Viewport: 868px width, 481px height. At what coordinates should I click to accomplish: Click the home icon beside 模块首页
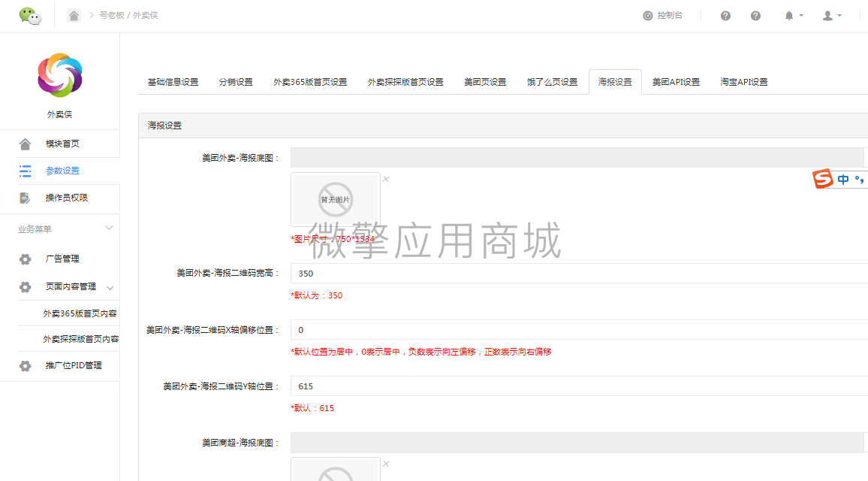click(25, 144)
